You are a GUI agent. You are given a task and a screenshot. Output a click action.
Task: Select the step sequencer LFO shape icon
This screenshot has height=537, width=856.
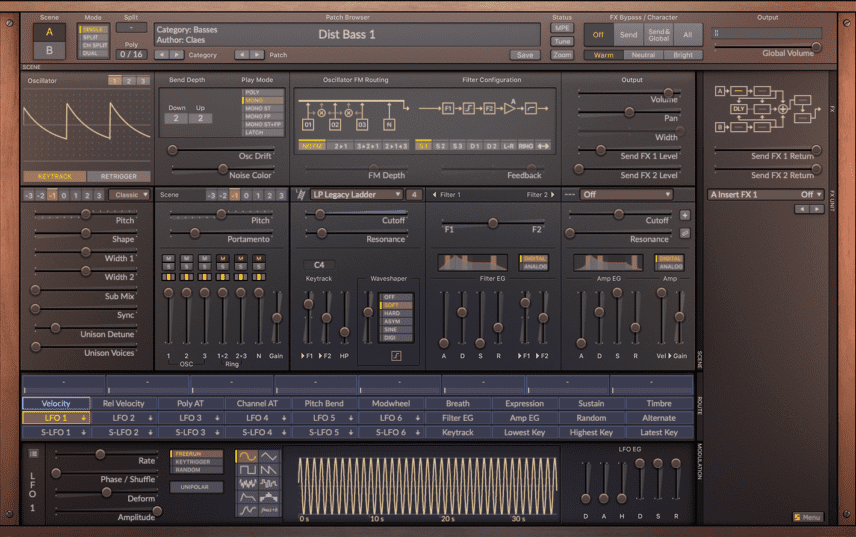[269, 497]
